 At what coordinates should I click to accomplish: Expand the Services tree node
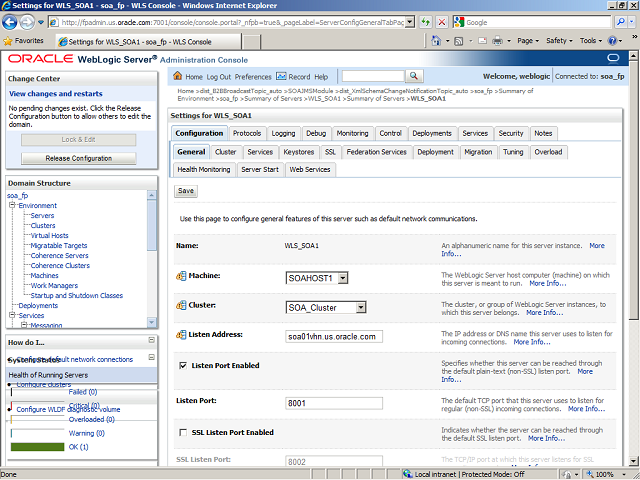13,315
